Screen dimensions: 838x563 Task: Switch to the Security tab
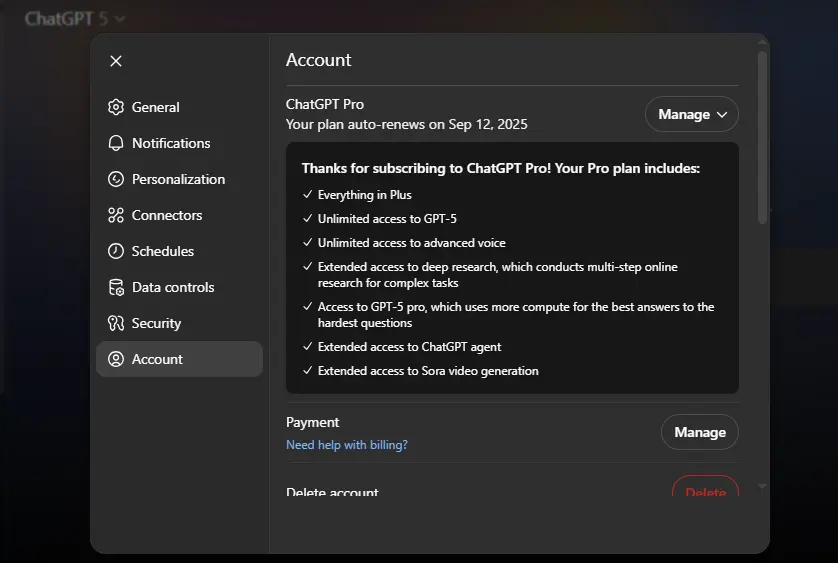[x=179, y=323]
